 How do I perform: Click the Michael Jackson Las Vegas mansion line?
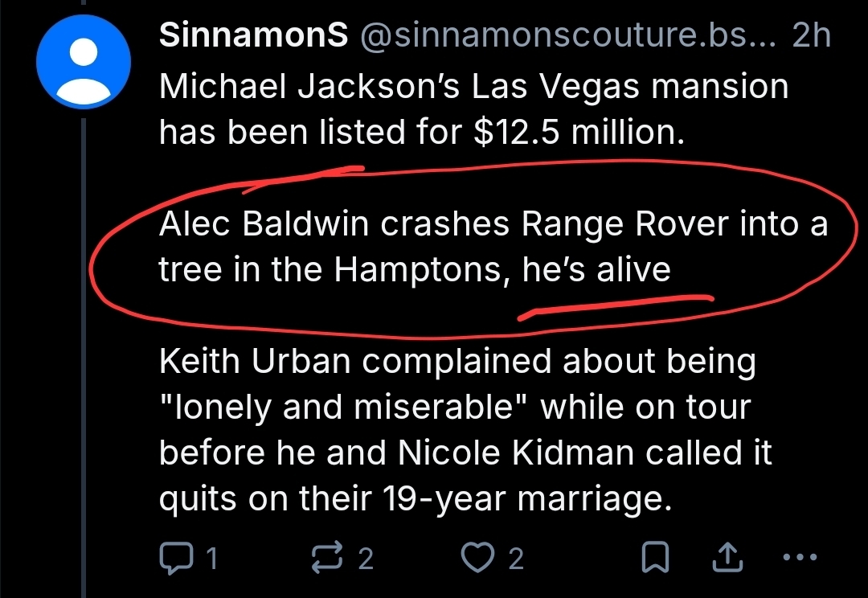[473, 87]
